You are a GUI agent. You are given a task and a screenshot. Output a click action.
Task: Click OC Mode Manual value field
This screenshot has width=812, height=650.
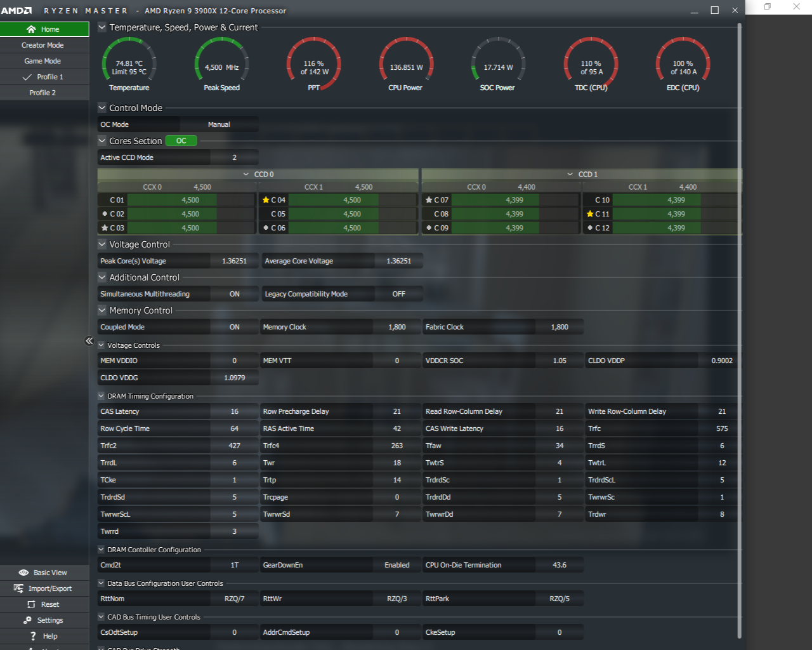(219, 124)
